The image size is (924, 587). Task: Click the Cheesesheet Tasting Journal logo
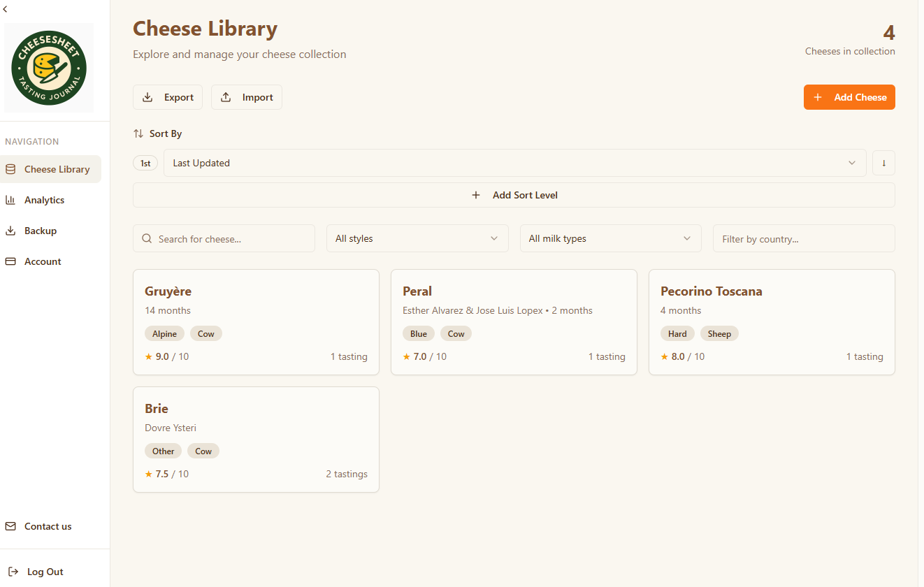click(x=49, y=68)
